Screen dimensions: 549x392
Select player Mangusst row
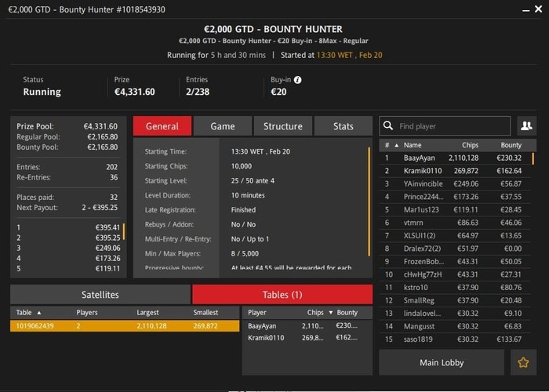tap(455, 326)
